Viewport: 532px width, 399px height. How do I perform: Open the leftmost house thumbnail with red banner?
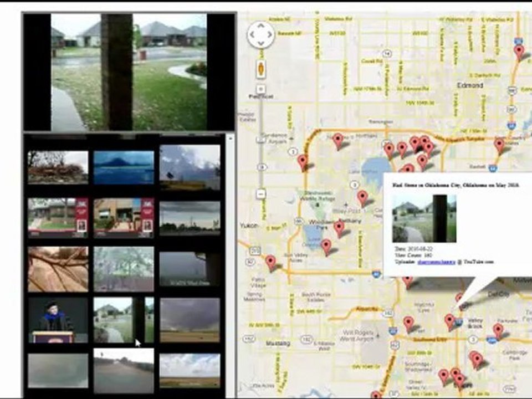[x=58, y=217]
